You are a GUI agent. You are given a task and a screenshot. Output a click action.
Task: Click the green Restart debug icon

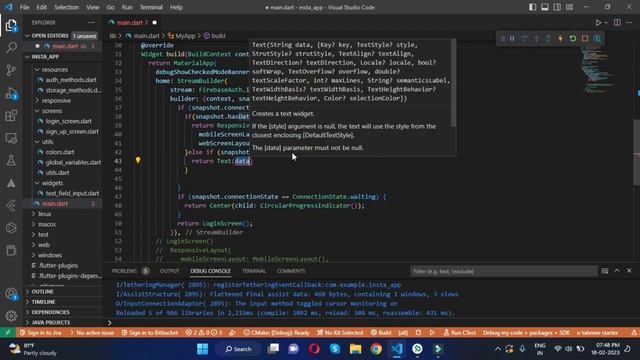pos(573,38)
